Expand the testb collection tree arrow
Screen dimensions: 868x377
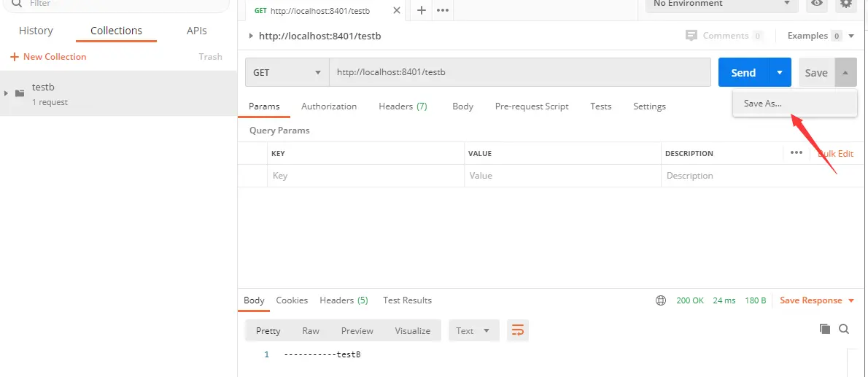(6, 93)
